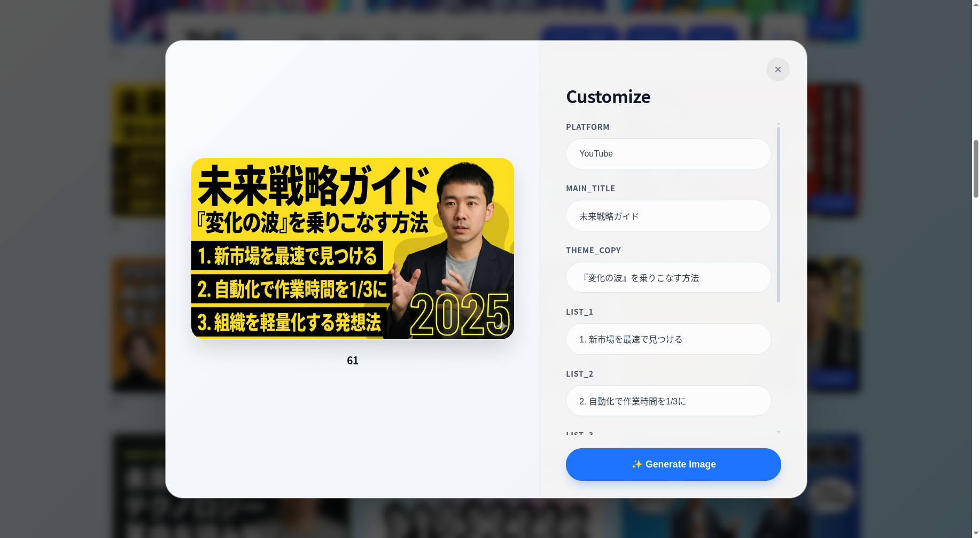Click the page scrollbar up arrow top right
The image size is (980, 538).
pos(975,4)
